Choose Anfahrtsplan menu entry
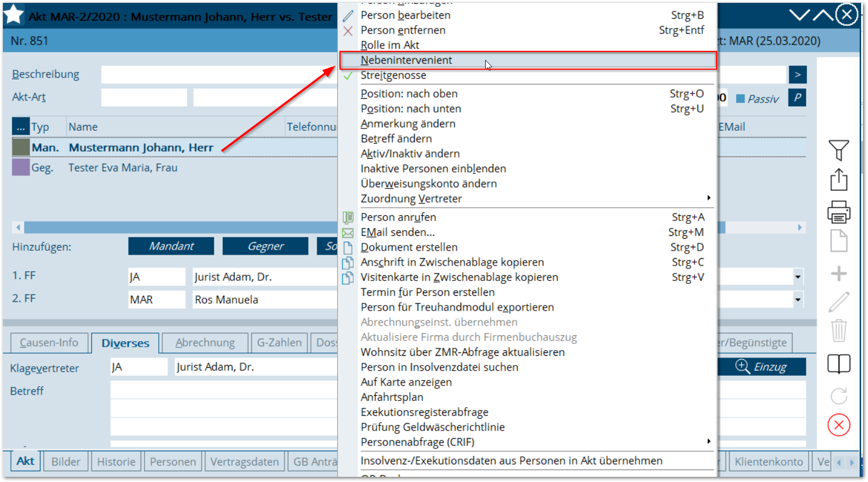This screenshot has height=482, width=868. 527,397
